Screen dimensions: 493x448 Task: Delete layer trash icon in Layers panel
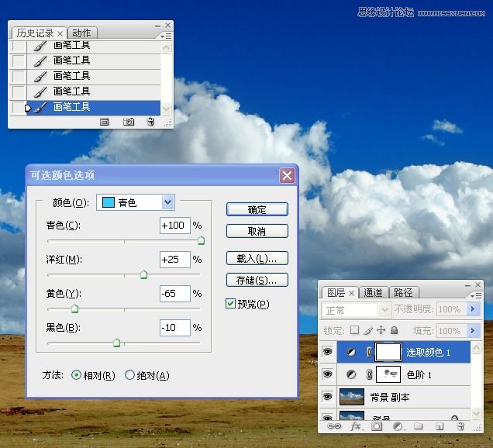(x=460, y=426)
